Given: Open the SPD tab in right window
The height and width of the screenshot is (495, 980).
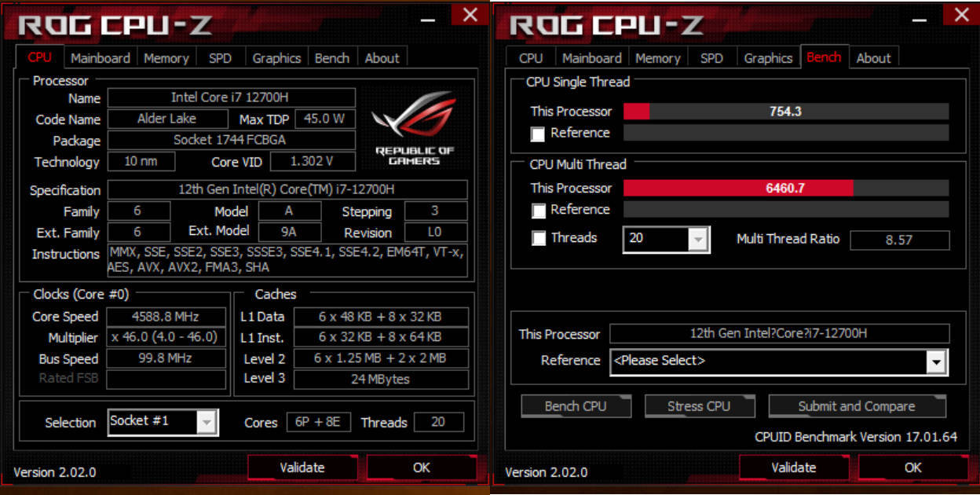Looking at the screenshot, I should click(711, 58).
